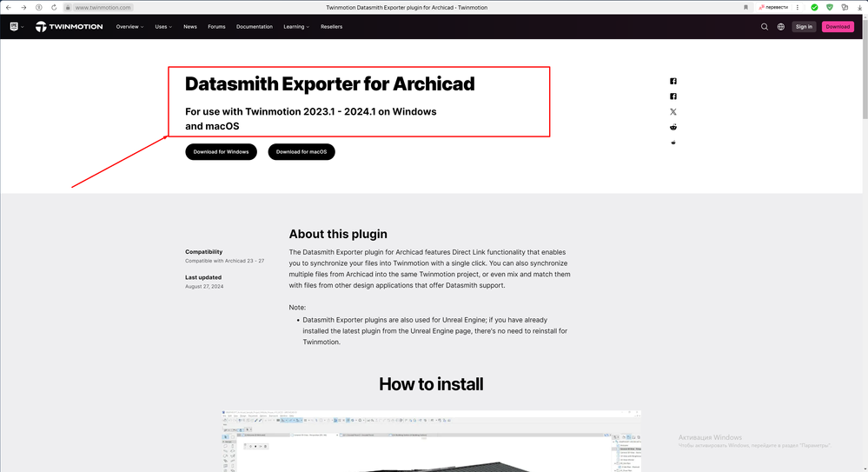The height and width of the screenshot is (472, 868).
Task: Click the 'Datasmith Exporter for Archicad' heading
Action: pyautogui.click(x=330, y=83)
